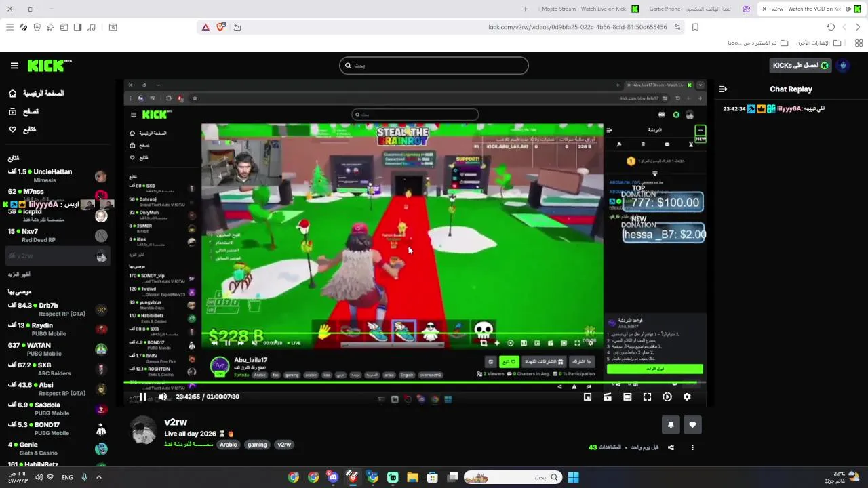Seek on the green video progress bar
This screenshot has width=868, height=488.
point(414,384)
